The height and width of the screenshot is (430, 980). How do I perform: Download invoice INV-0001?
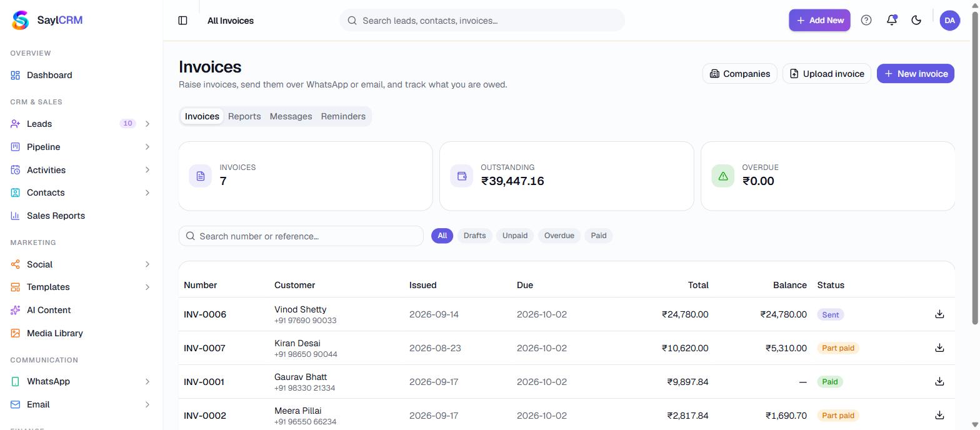(939, 381)
